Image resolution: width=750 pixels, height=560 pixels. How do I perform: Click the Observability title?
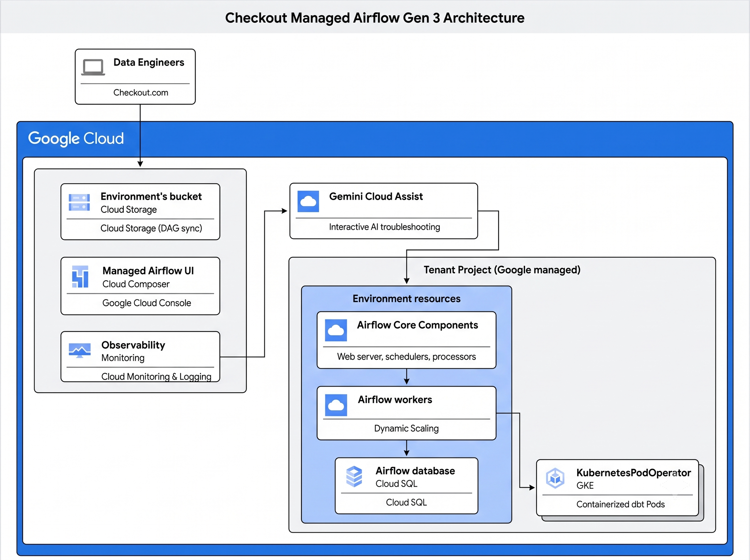click(x=133, y=345)
